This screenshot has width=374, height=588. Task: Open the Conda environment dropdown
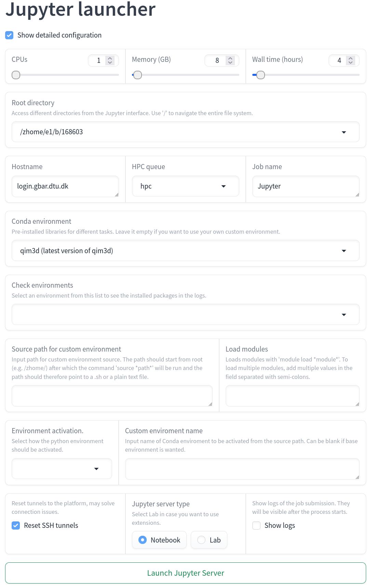pyautogui.click(x=344, y=251)
